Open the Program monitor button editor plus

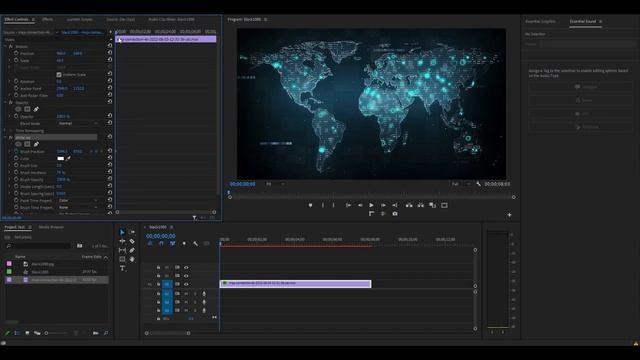509,215
